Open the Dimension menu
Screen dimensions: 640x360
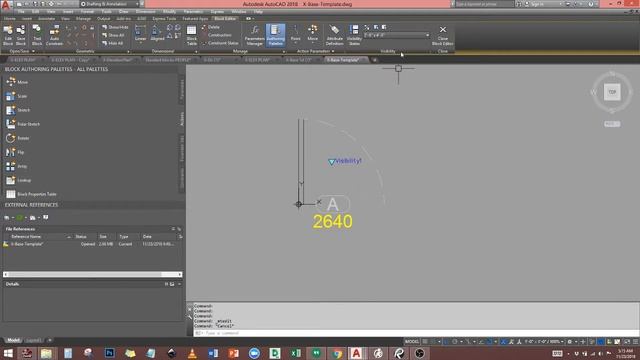point(145,12)
